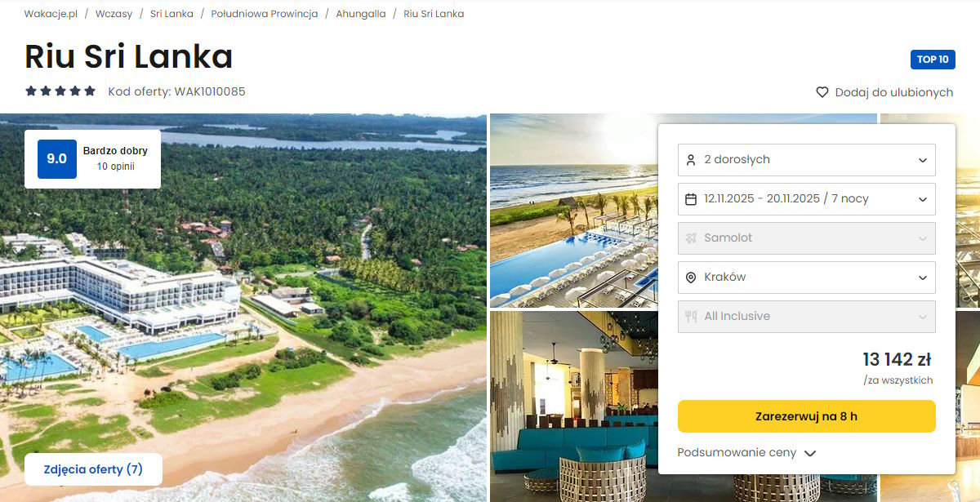The image size is (980, 502).
Task: Open the date range 12.11.2025 dropdown
Action: pos(807,199)
